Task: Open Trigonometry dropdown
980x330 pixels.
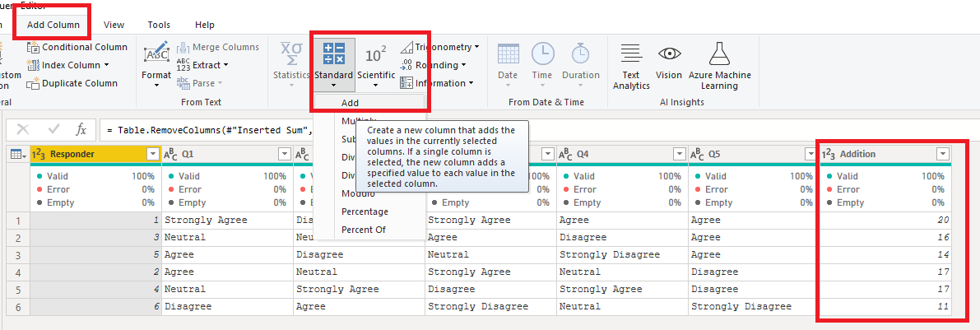Action: 439,47
